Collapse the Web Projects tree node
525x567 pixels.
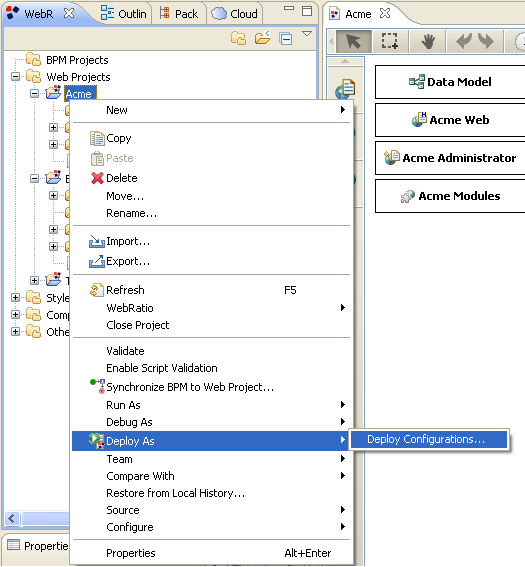[15, 77]
